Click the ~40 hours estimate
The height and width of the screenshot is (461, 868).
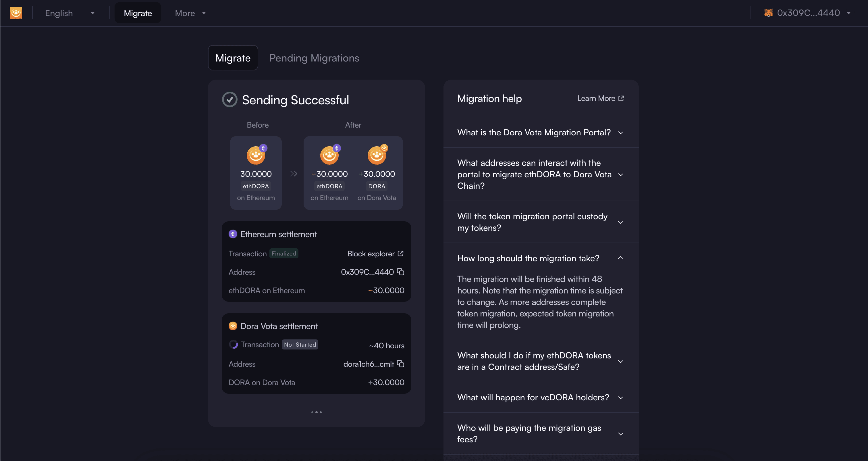click(x=387, y=345)
